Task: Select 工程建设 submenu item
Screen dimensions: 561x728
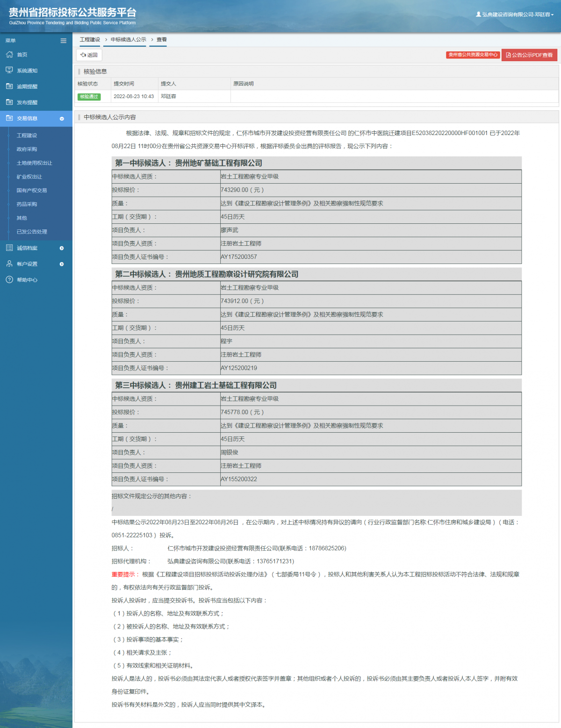Action: tap(27, 136)
